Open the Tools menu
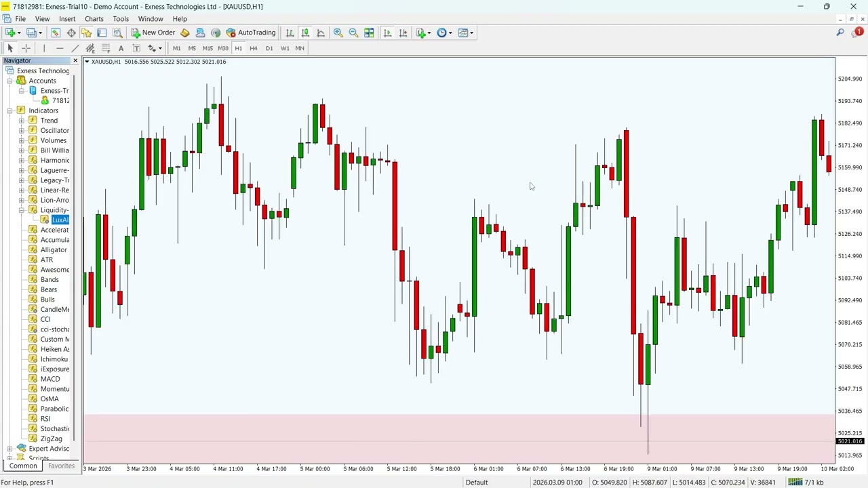The height and width of the screenshot is (488, 868). click(121, 19)
